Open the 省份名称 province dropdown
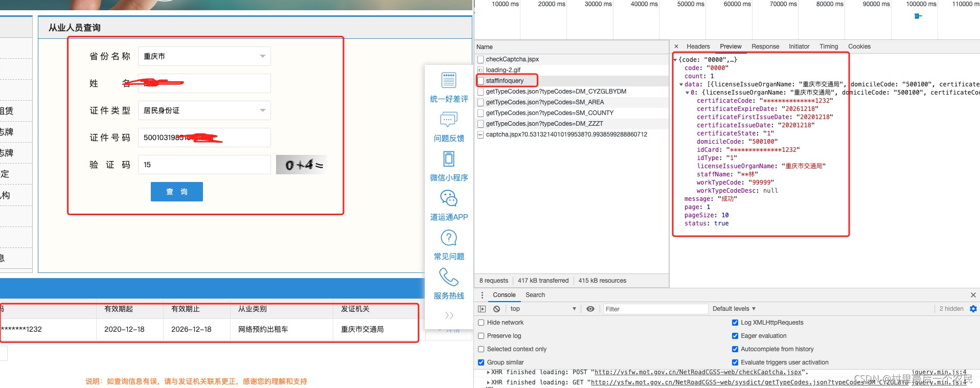 pos(204,56)
